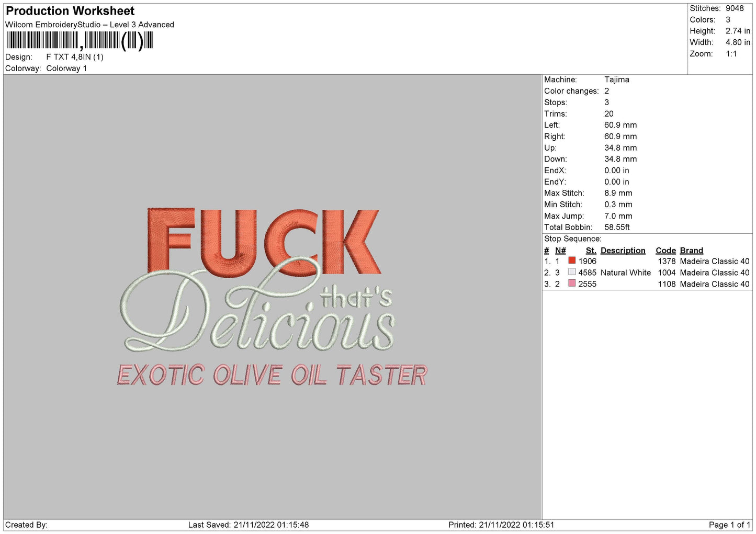Click 'Natural White' description text

[626, 272]
